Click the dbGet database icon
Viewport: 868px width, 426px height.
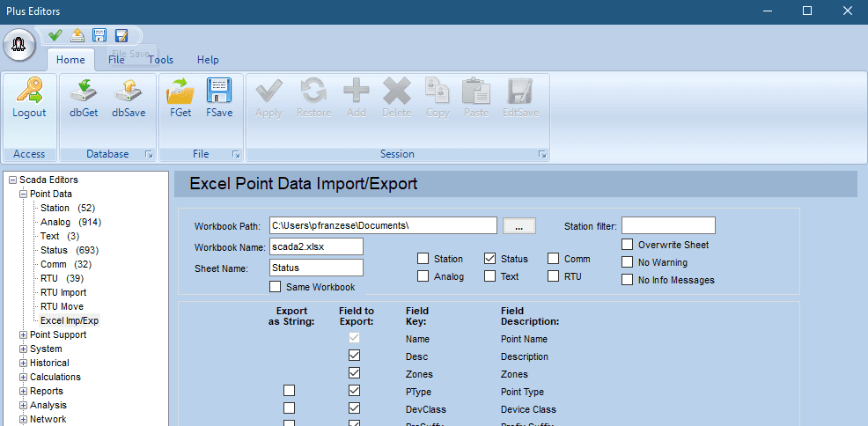(84, 91)
